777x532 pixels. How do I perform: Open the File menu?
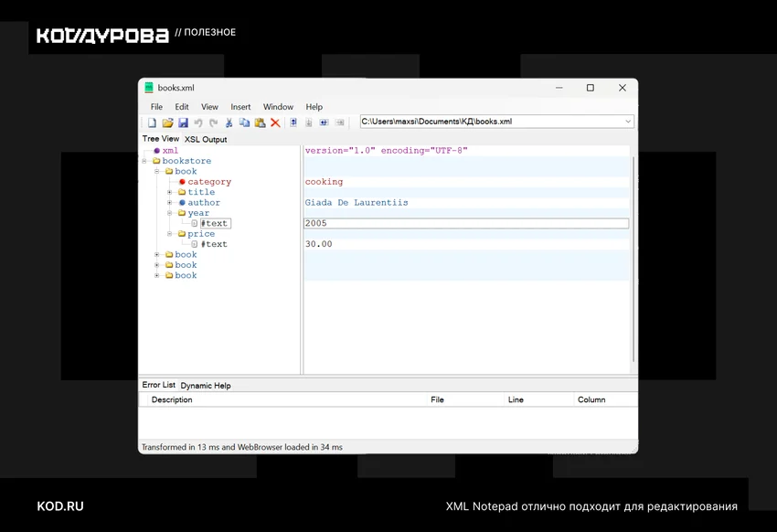[156, 107]
